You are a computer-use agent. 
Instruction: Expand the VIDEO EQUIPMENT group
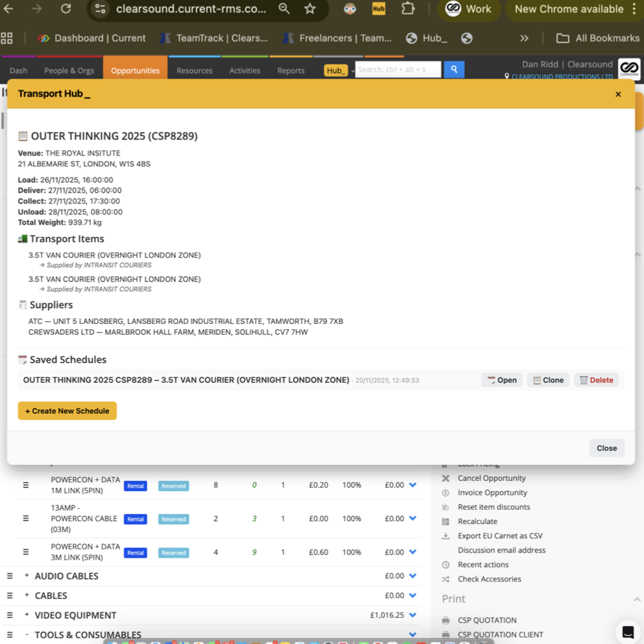pyautogui.click(x=26, y=615)
